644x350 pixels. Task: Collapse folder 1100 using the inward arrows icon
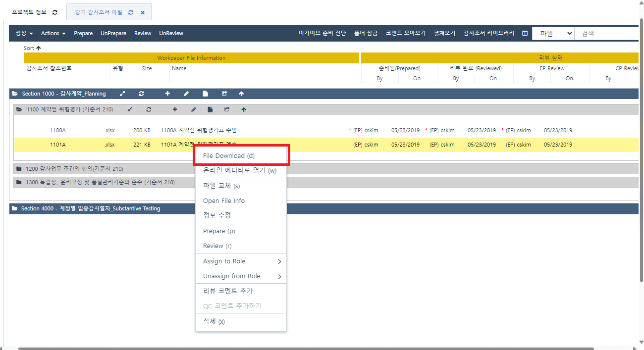point(130,109)
